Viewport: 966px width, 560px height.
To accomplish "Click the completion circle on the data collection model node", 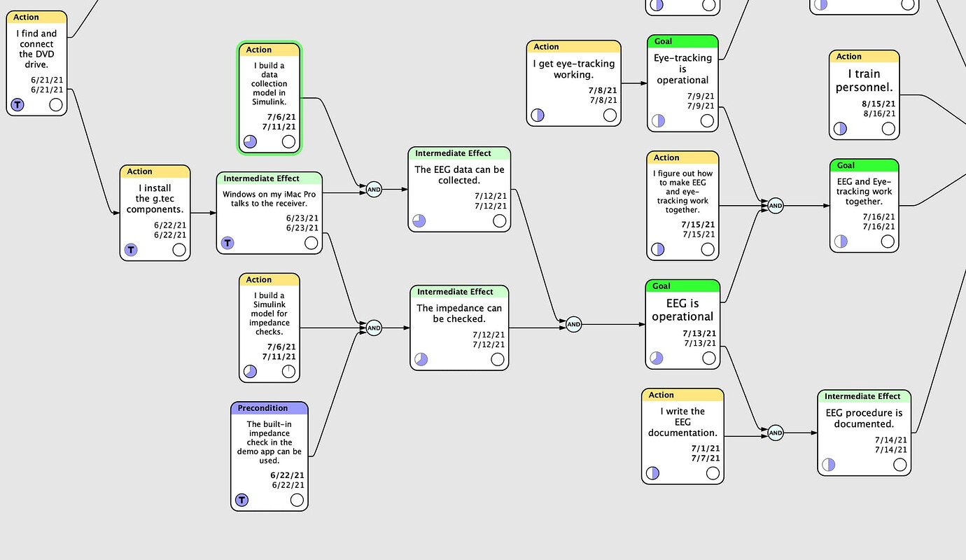I will coord(288,142).
